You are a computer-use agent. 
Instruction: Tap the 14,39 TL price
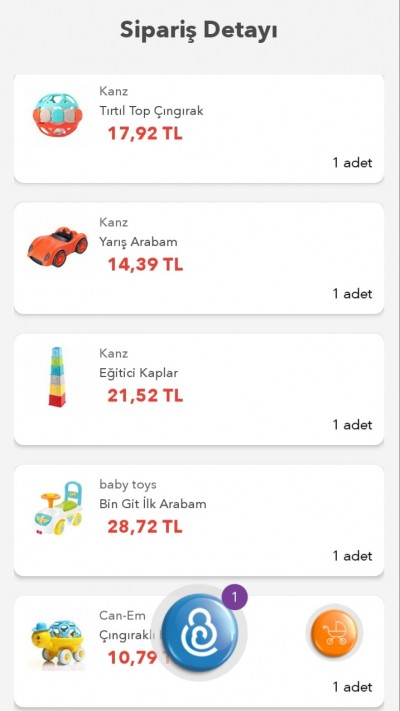(145, 264)
